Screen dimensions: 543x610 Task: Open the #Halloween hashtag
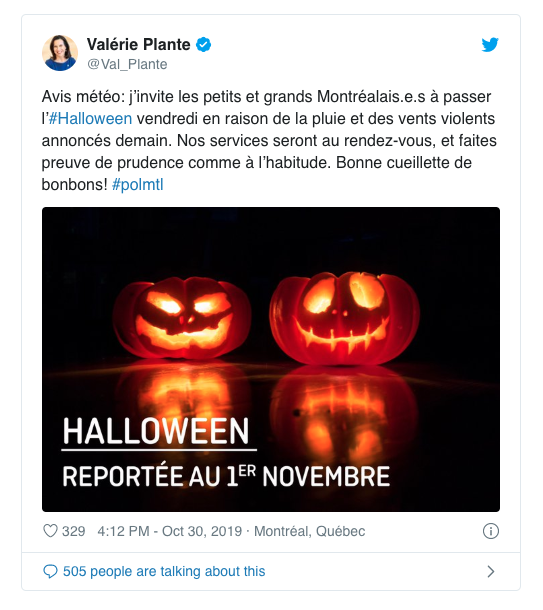[90, 119]
